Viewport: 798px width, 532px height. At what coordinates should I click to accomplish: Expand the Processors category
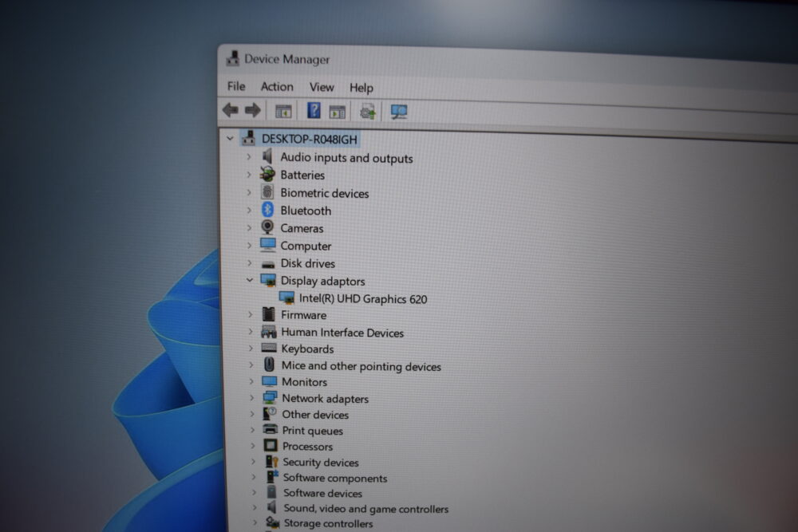tap(253, 446)
